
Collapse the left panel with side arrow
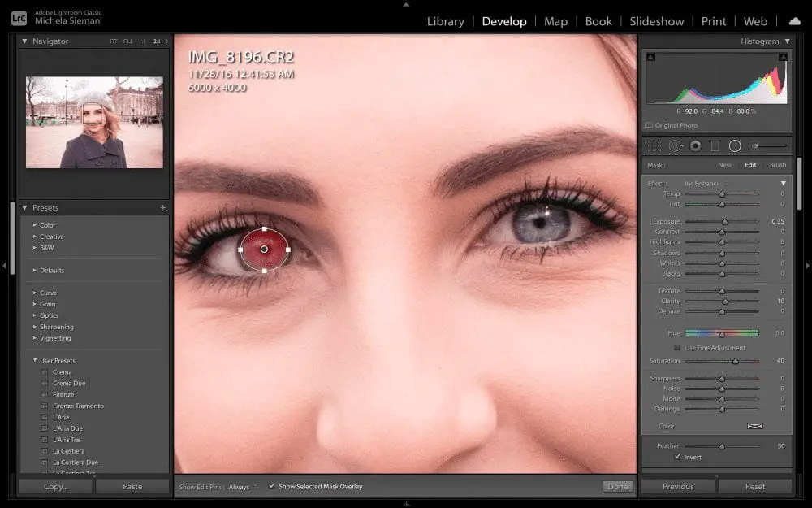(x=4, y=266)
